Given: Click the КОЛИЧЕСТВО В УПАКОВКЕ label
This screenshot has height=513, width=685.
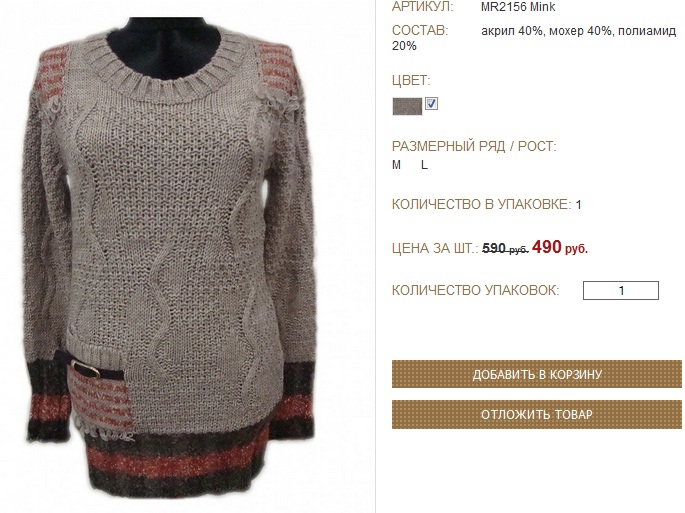Looking at the screenshot, I should pos(481,205).
